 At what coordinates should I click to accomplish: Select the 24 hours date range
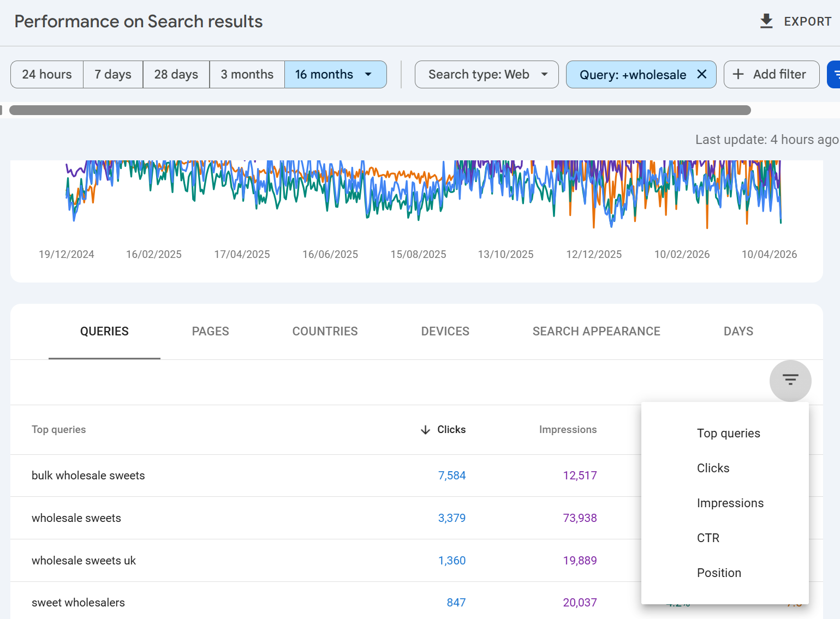coord(47,74)
